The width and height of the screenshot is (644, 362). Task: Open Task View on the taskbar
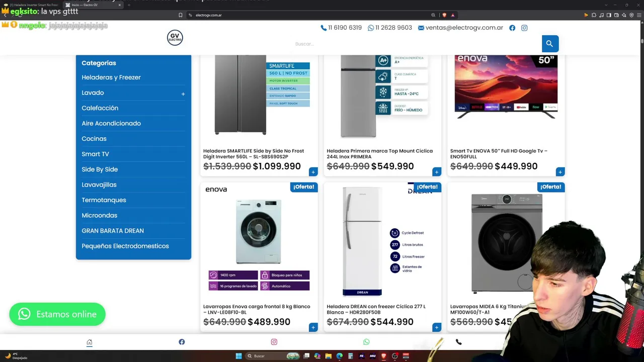(306, 356)
